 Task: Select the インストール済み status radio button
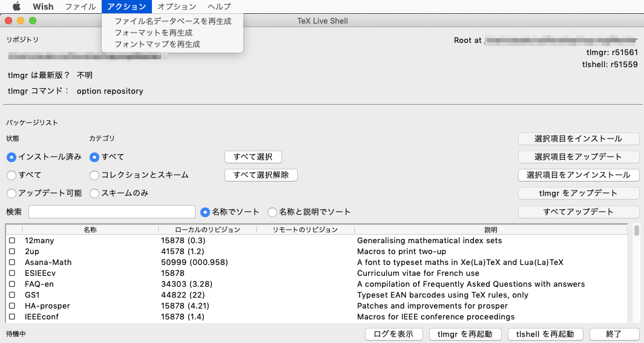coord(11,157)
